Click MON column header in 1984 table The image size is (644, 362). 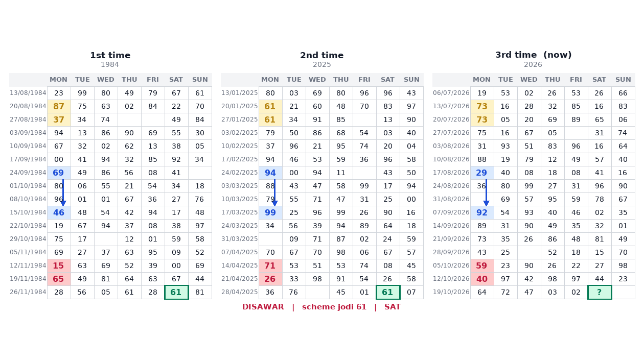(59, 80)
